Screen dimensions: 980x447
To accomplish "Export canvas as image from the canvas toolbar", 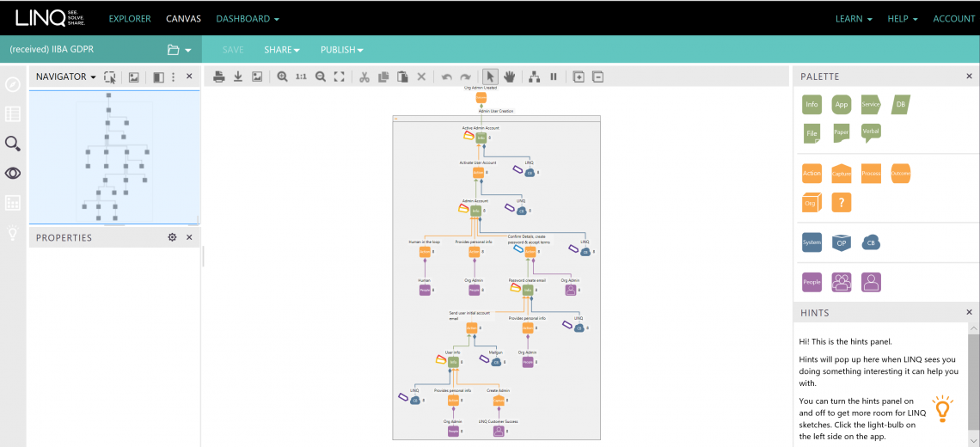I will click(x=257, y=77).
